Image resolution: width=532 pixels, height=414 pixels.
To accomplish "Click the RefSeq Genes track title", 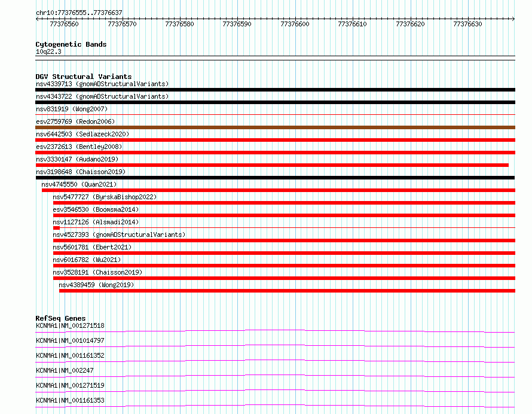I will 60,318.
